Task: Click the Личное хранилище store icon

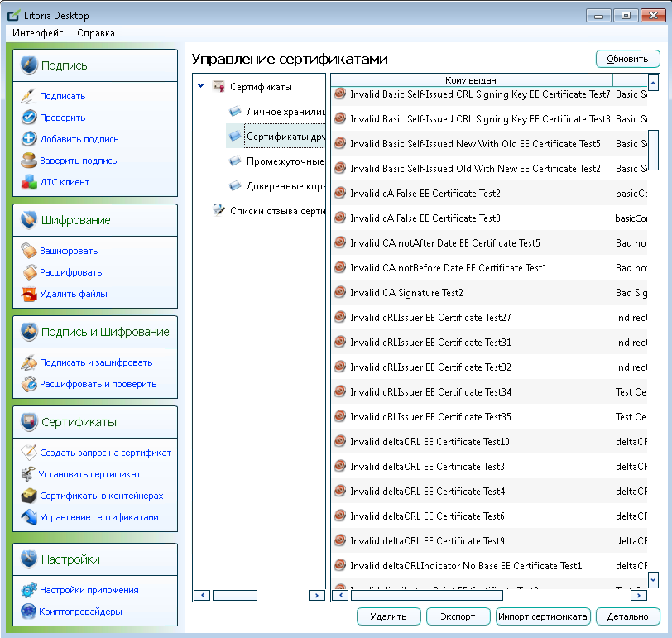Action: click(x=235, y=112)
